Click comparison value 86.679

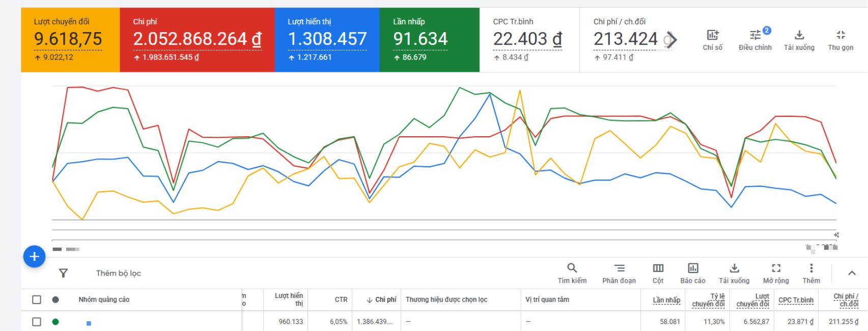point(414,57)
